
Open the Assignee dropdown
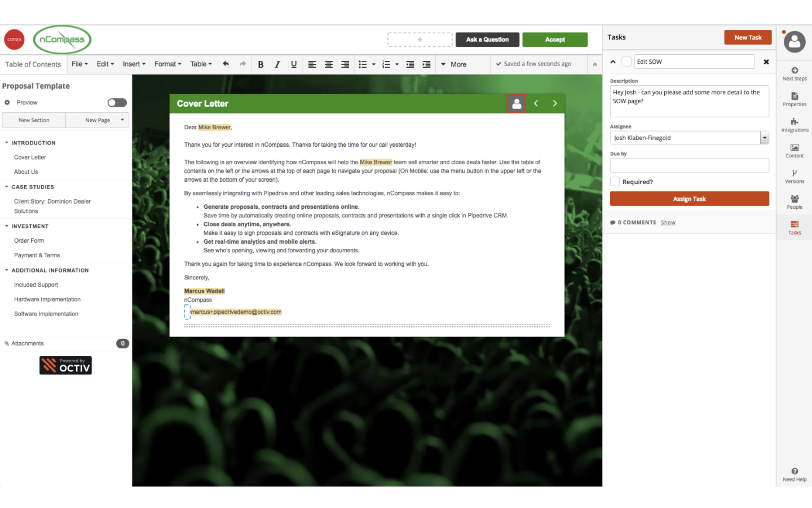[765, 138]
